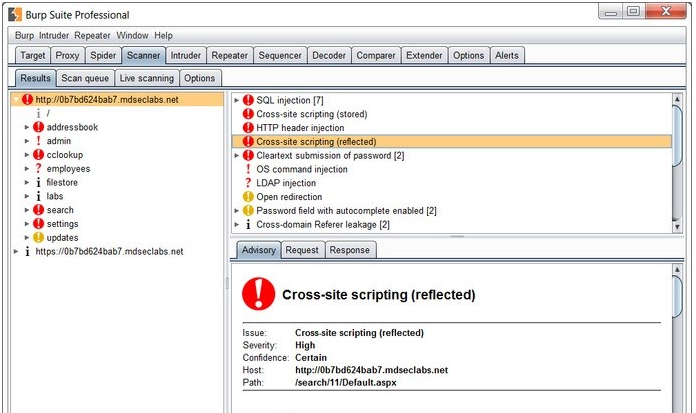The height and width of the screenshot is (413, 696).
Task: Click the info icon beside labs
Action: (x=39, y=196)
